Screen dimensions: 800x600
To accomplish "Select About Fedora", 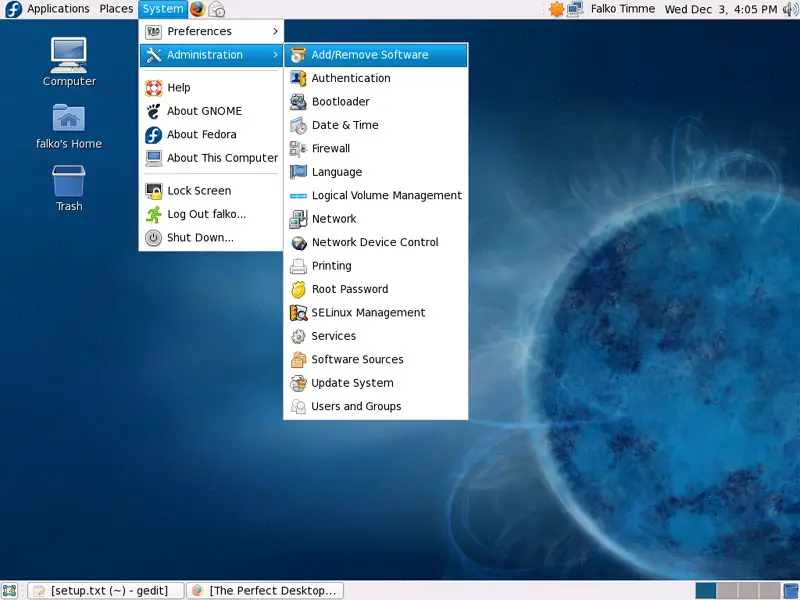I will click(211, 134).
